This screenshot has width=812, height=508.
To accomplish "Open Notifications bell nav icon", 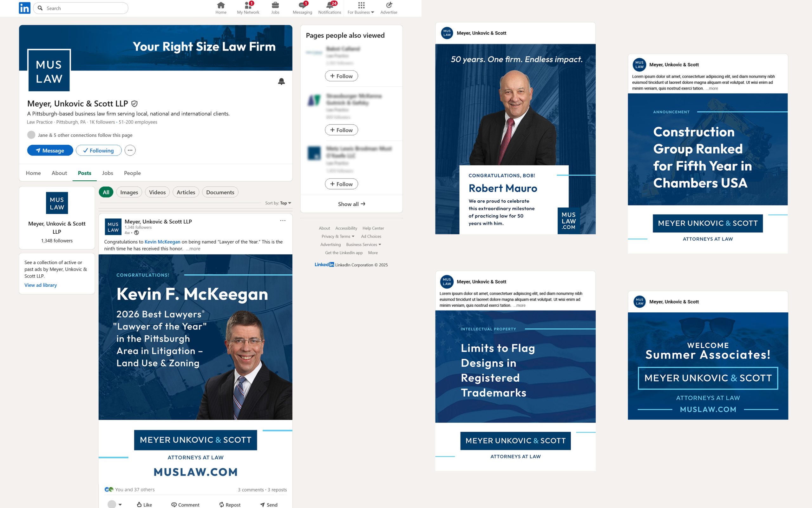I will pos(330,8).
